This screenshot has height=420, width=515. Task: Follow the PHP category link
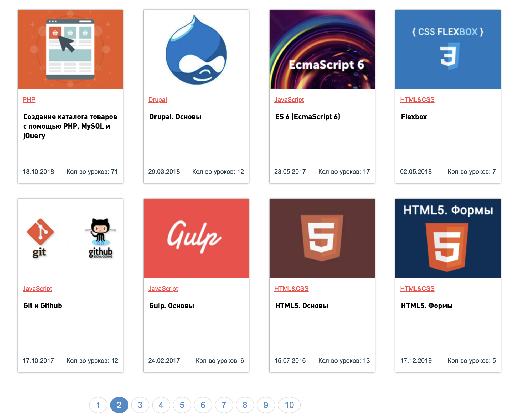coord(29,100)
